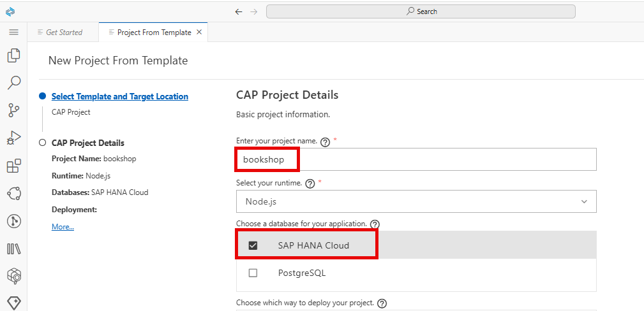Click the SAP HANA Cloud option label

click(x=313, y=245)
